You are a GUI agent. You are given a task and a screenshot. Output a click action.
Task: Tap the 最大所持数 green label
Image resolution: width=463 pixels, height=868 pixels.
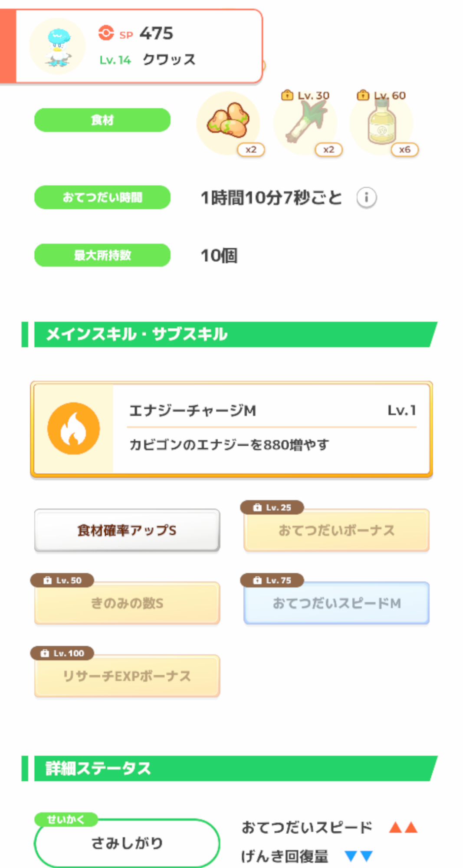[102, 255]
